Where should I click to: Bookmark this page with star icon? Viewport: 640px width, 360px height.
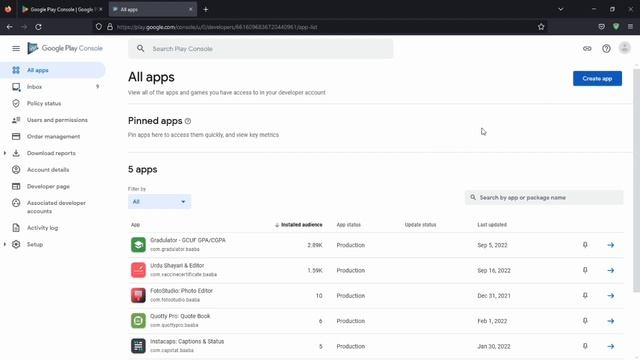(541, 27)
